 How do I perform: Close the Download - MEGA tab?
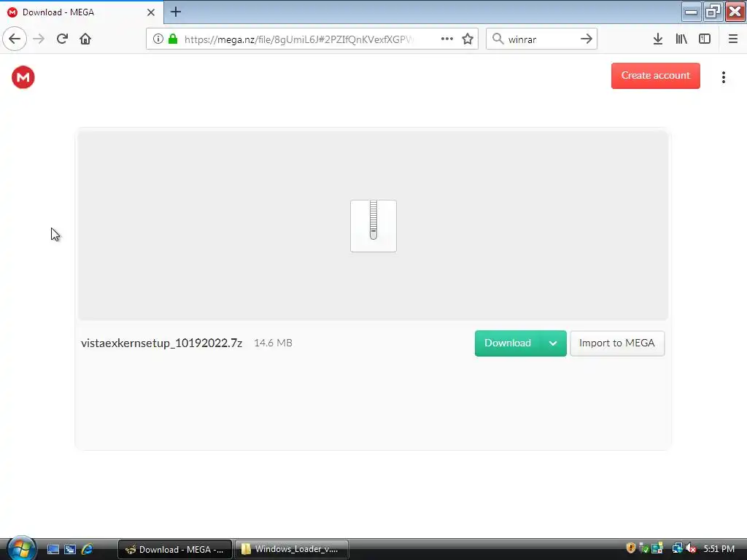coord(150,12)
